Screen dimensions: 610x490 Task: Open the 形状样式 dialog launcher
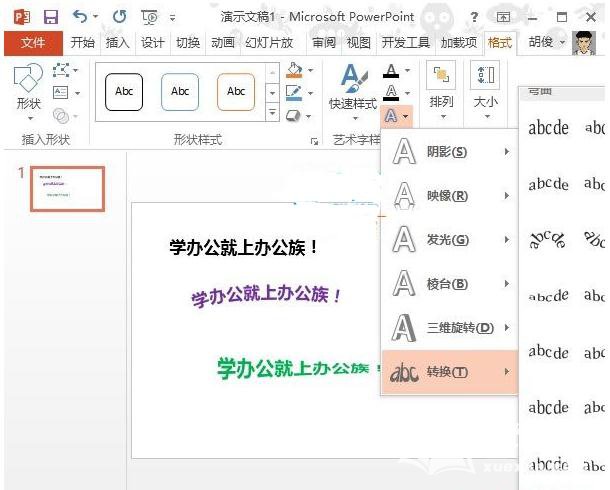[314, 141]
